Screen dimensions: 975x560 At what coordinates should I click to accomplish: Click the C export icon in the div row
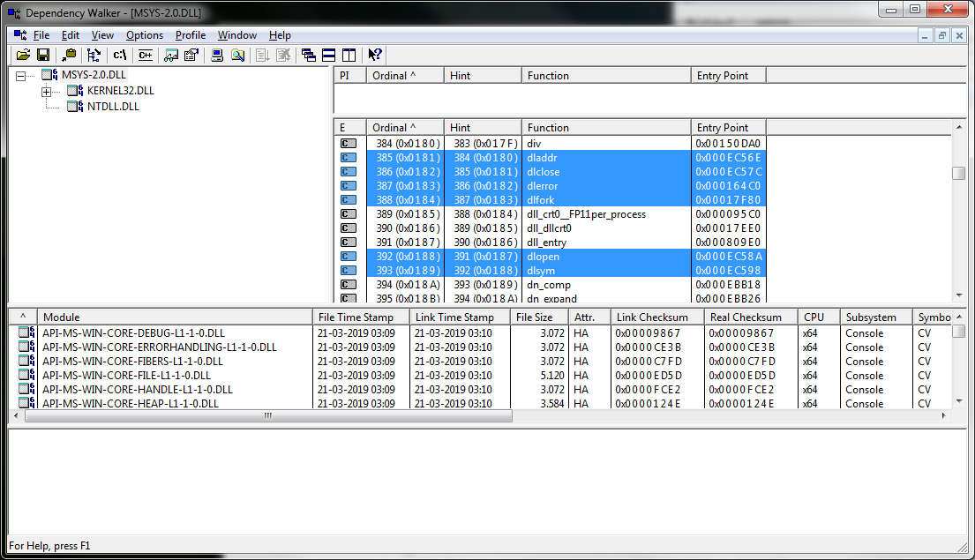click(349, 144)
